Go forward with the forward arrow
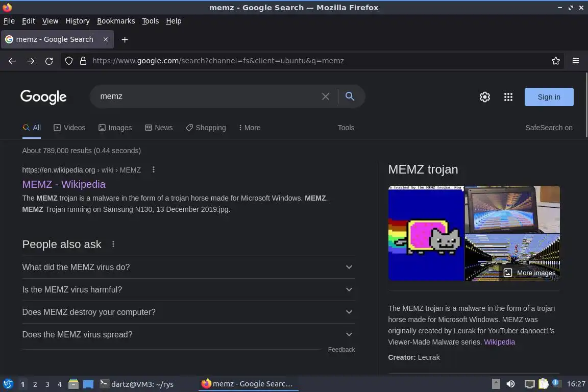This screenshot has width=588, height=392. [x=31, y=61]
